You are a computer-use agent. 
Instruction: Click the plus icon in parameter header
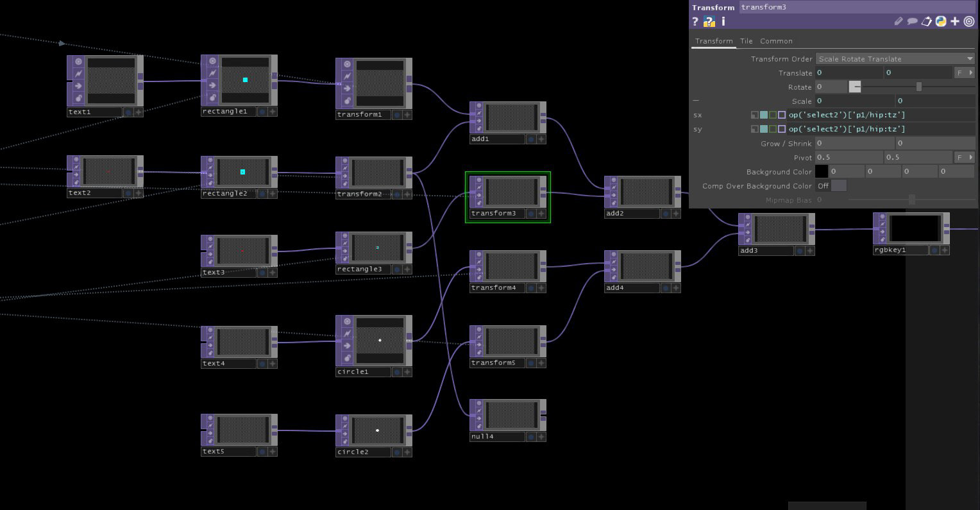point(955,22)
